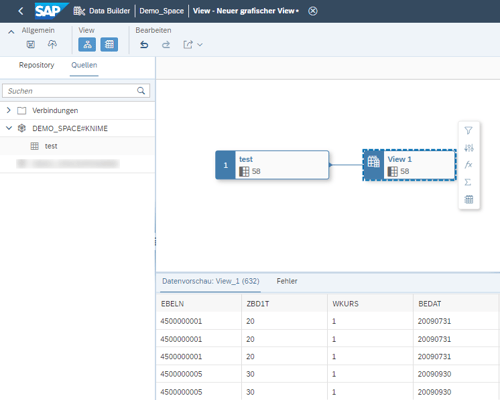Click the deploy icon under Allgemein
The image size is (500, 400).
(52, 44)
